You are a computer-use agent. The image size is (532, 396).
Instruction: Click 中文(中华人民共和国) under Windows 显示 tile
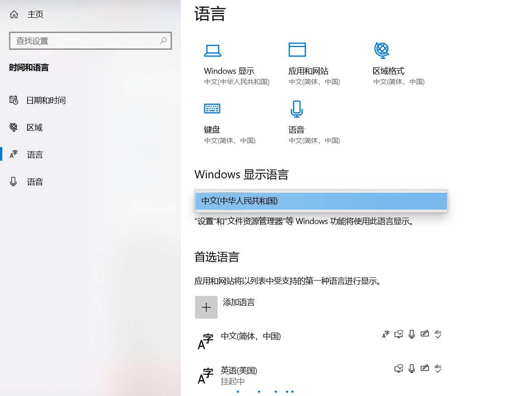click(x=237, y=82)
